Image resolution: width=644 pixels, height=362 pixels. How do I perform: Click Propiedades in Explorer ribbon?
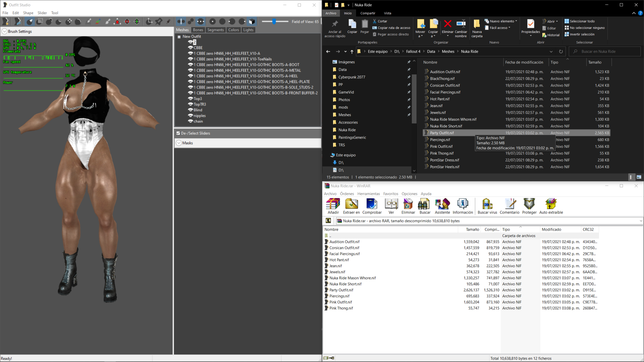point(531,27)
